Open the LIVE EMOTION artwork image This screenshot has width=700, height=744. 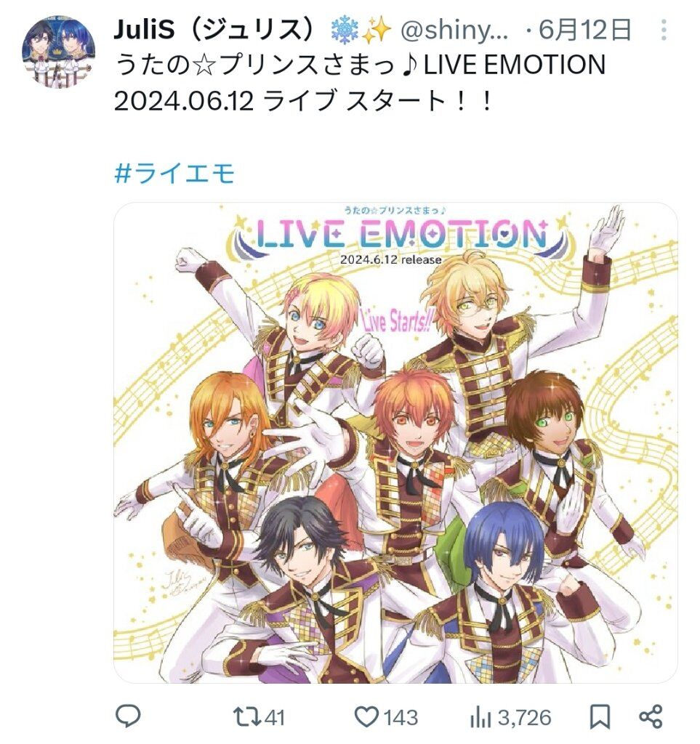395,442
